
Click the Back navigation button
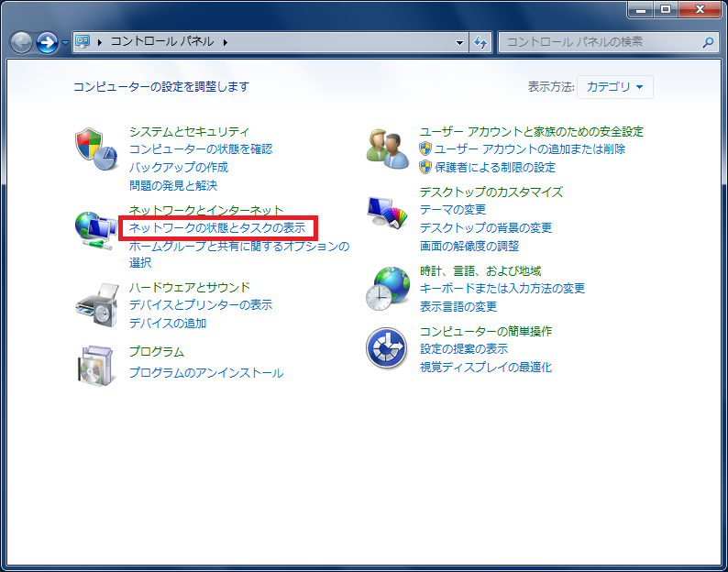coord(22,42)
